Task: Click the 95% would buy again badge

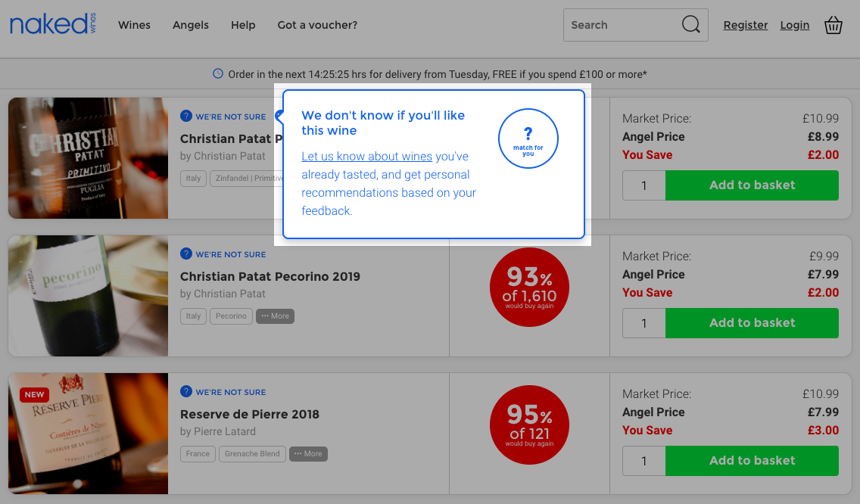Action: (529, 425)
